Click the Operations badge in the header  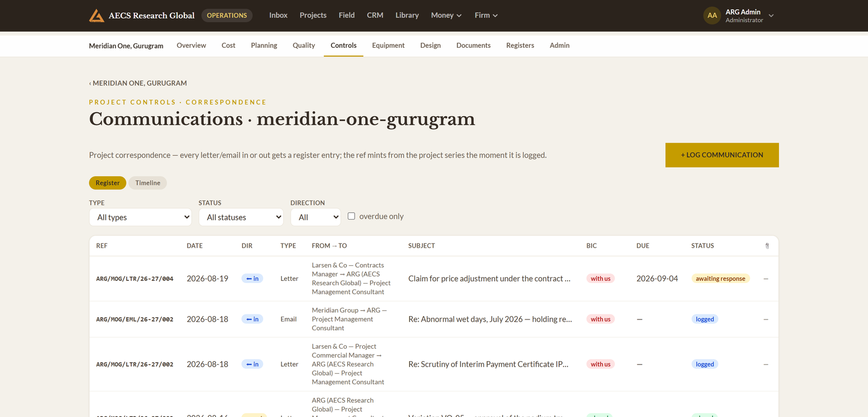[227, 15]
